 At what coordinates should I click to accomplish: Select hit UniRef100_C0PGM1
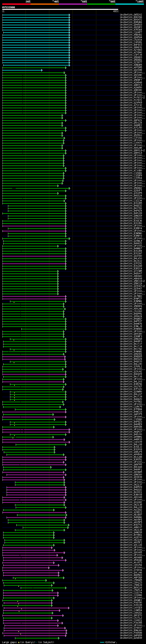(131, 42)
